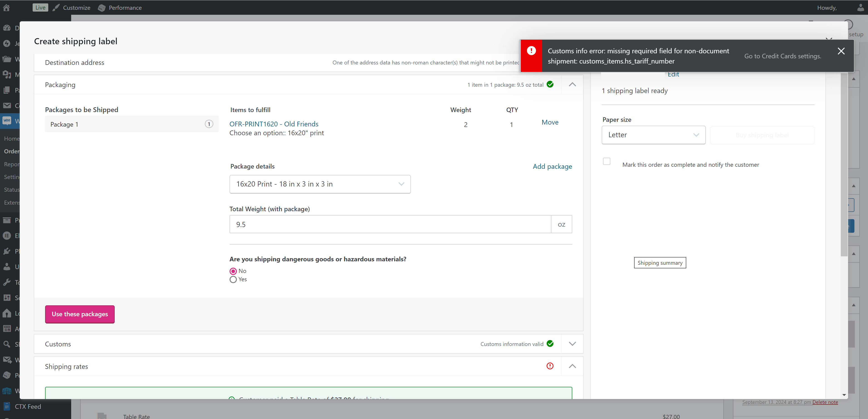This screenshot has height=419, width=868.
Task: Select Package 1 in Packages to be Shipped
Action: tap(132, 124)
